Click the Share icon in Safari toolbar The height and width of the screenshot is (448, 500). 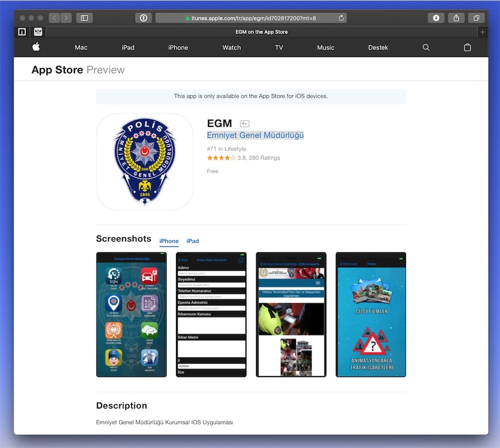coord(456,18)
